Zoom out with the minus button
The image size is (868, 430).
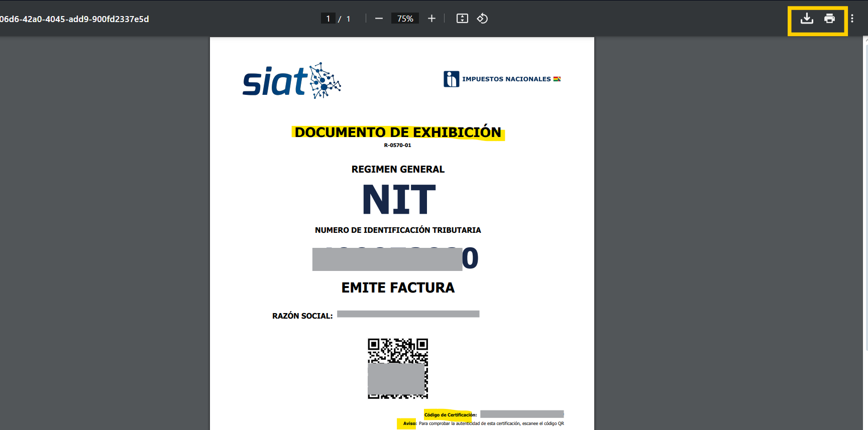(x=379, y=19)
